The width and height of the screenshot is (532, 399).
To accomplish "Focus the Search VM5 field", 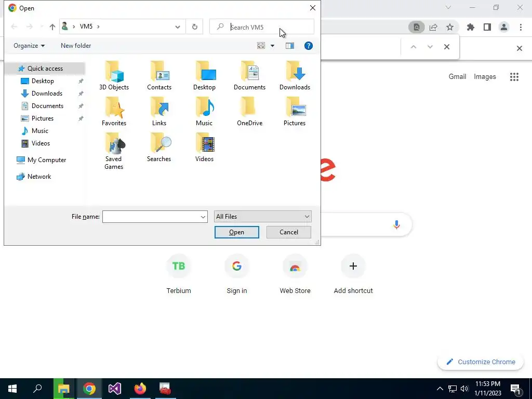I will pos(262,27).
